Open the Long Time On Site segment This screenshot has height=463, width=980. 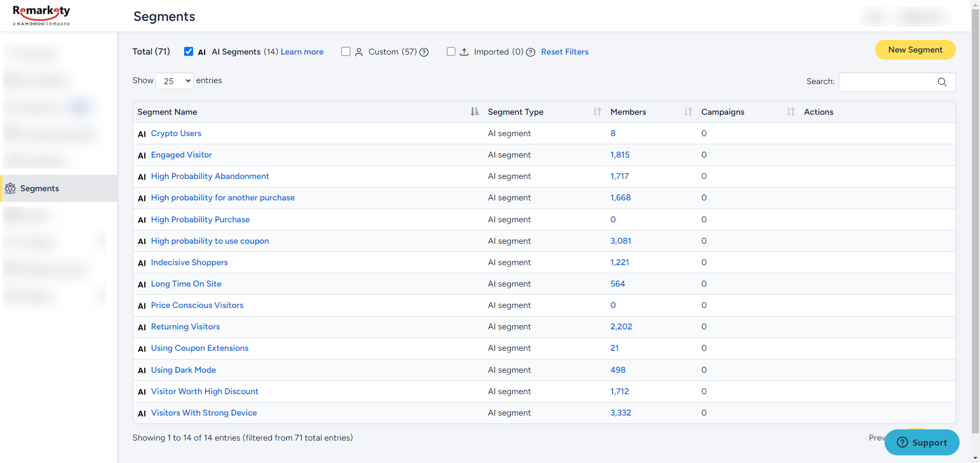tap(186, 284)
